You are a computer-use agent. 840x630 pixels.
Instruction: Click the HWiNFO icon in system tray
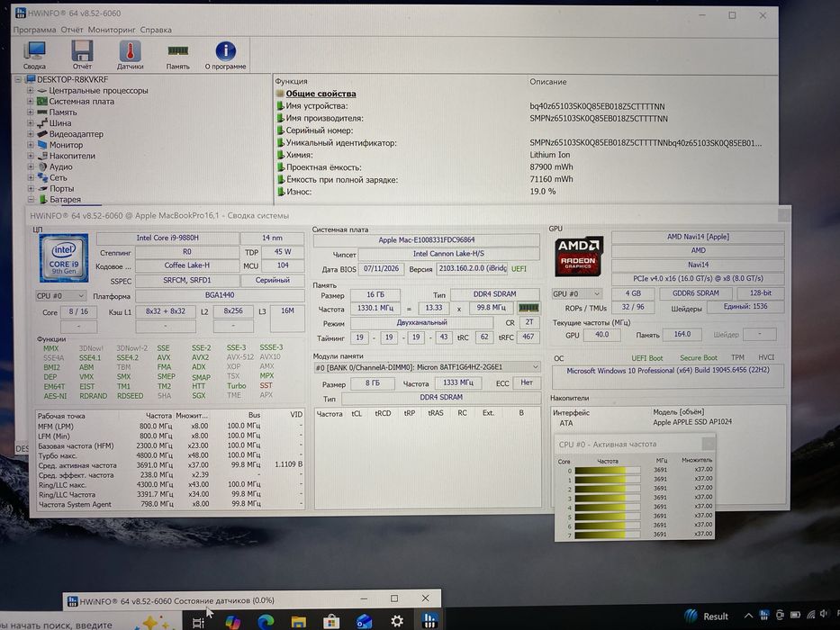click(x=764, y=615)
